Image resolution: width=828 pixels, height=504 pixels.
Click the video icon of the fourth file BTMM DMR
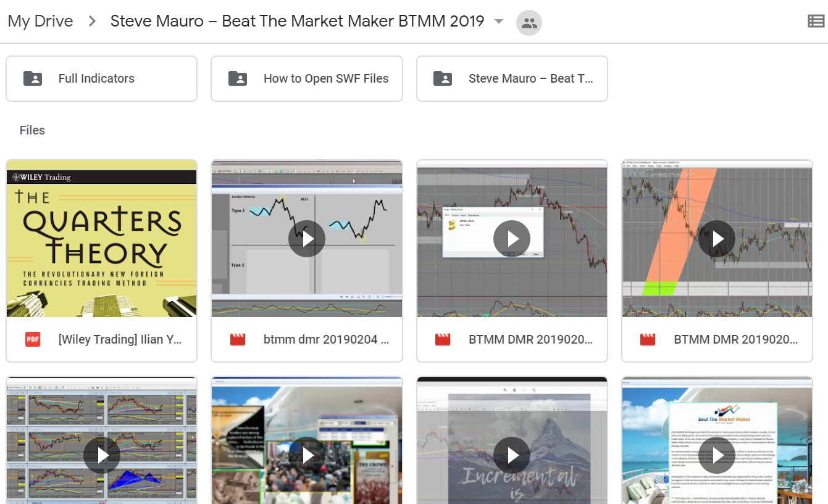pyautogui.click(x=648, y=339)
